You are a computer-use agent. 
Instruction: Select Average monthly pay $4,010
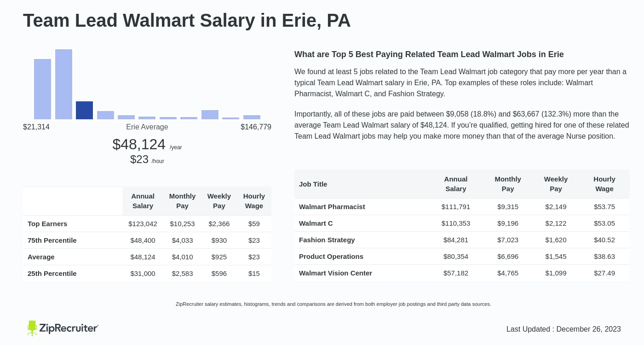pos(182,257)
